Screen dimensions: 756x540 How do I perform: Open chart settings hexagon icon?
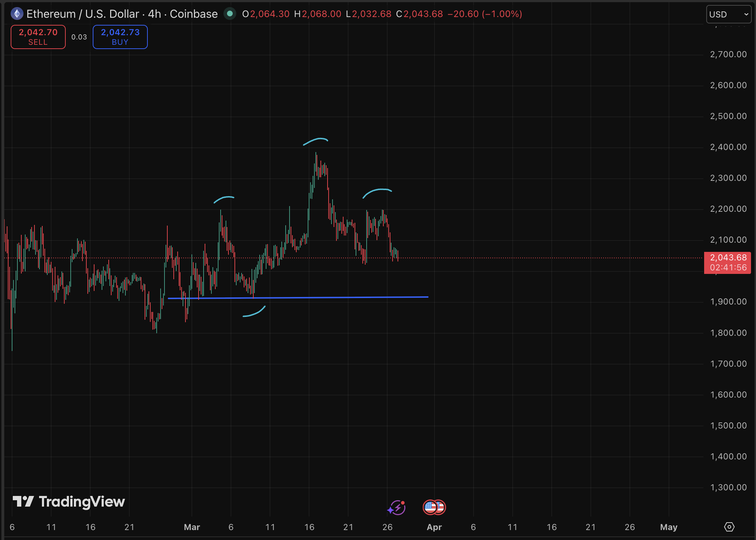(729, 527)
